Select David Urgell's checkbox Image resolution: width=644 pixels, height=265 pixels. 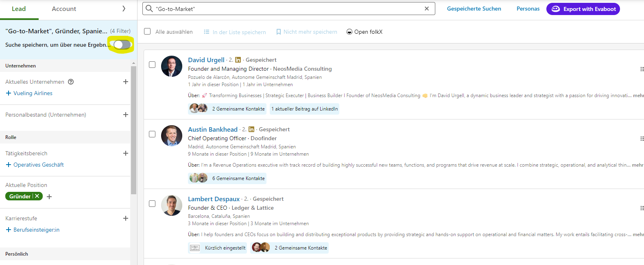(152, 65)
